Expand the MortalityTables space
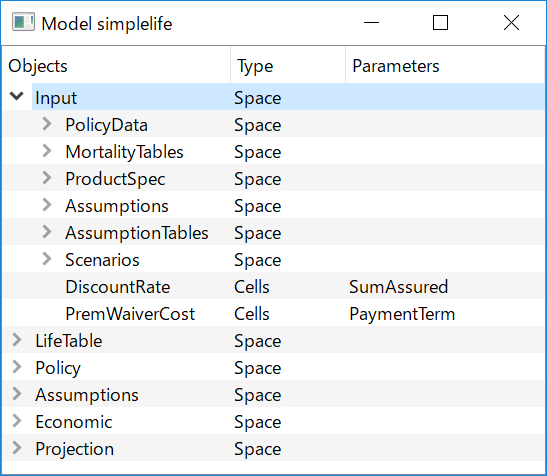This screenshot has width=547, height=476. pyautogui.click(x=47, y=151)
